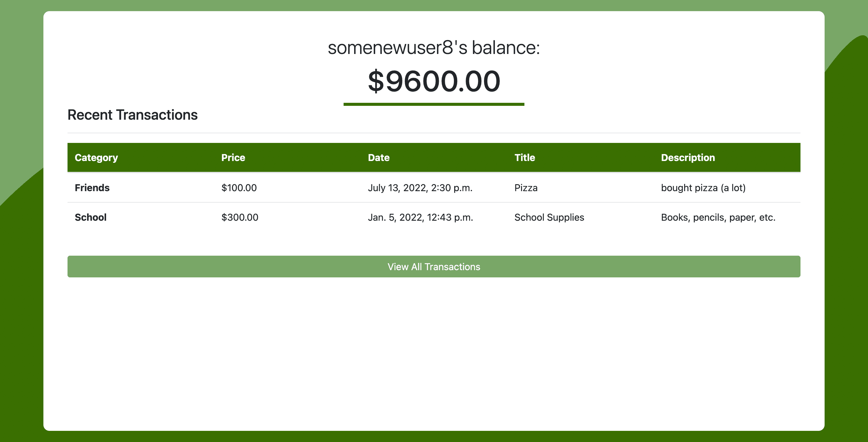Click the $9600.00 balance amount
The height and width of the screenshot is (442, 868).
point(434,81)
